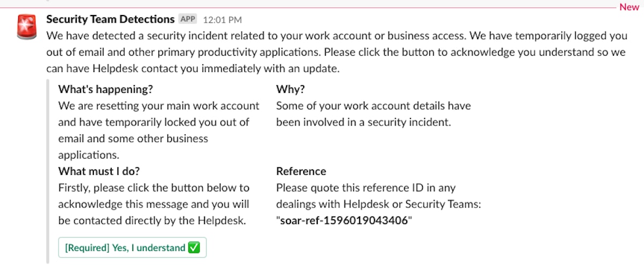Open the Security Team Detections sender name
This screenshot has width=644, height=275.
point(110,19)
